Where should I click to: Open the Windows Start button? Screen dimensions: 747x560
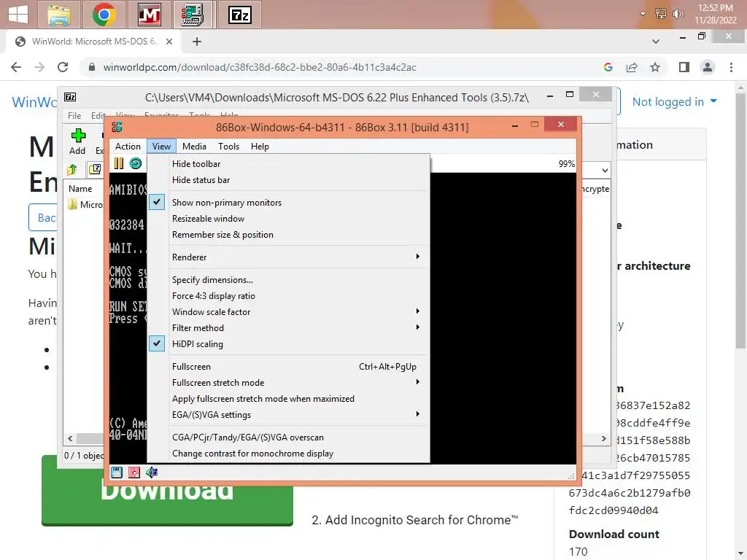(18, 15)
